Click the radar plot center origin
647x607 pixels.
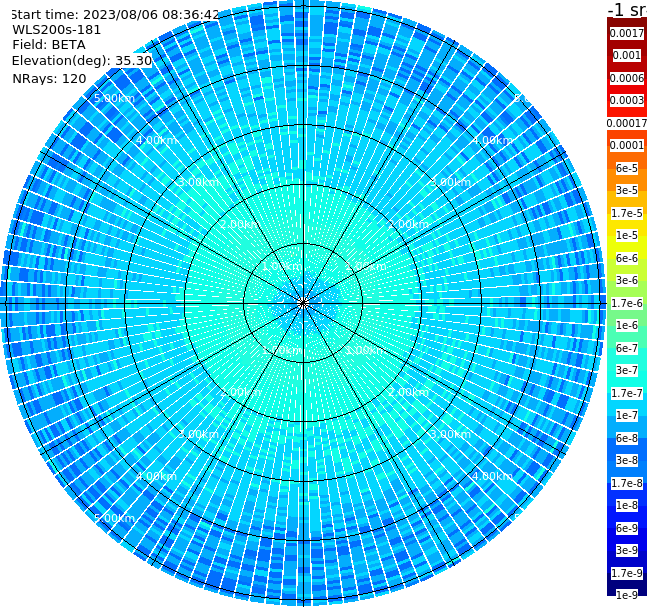pyautogui.click(x=303, y=303)
